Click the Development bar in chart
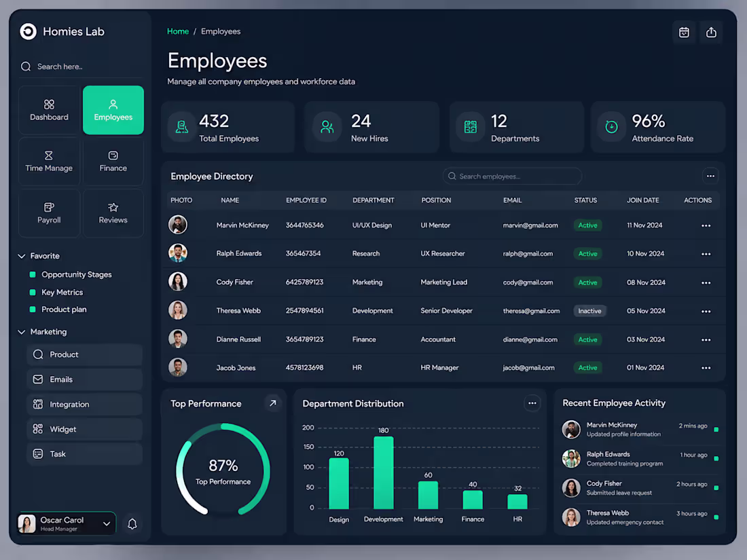Image resolution: width=747 pixels, height=560 pixels. click(x=383, y=472)
